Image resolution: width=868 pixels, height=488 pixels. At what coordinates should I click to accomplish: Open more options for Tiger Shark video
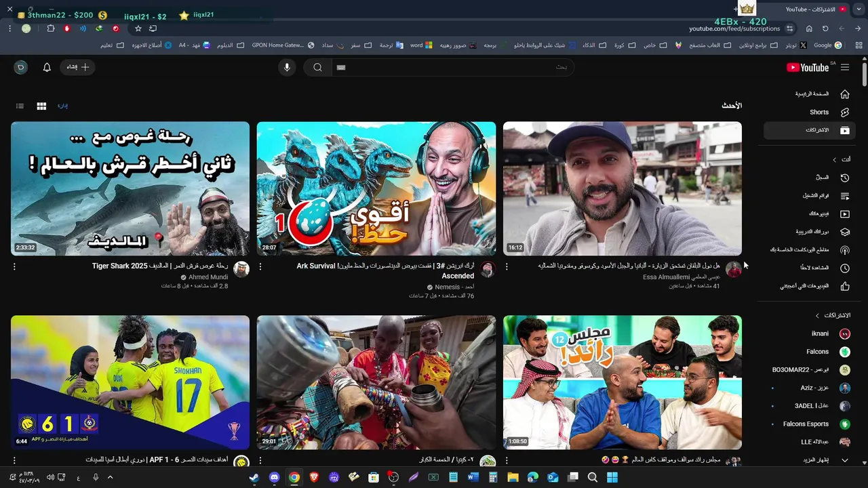coord(14,267)
